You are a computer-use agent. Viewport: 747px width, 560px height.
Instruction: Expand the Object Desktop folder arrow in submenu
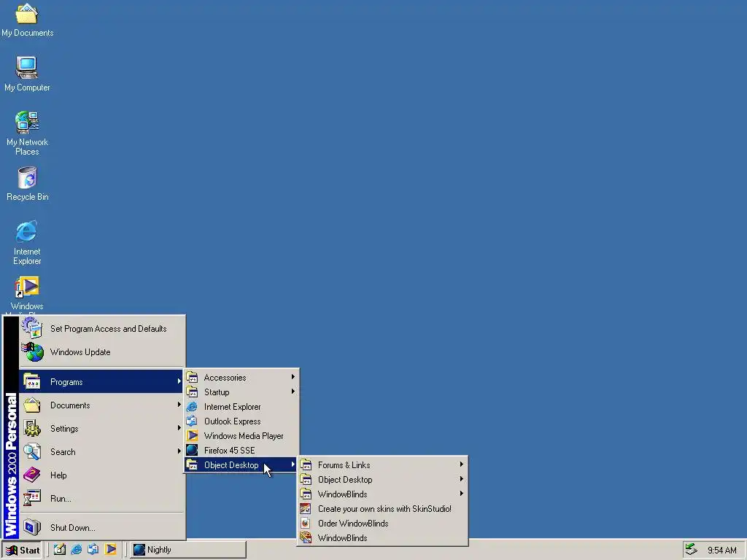[x=461, y=479]
